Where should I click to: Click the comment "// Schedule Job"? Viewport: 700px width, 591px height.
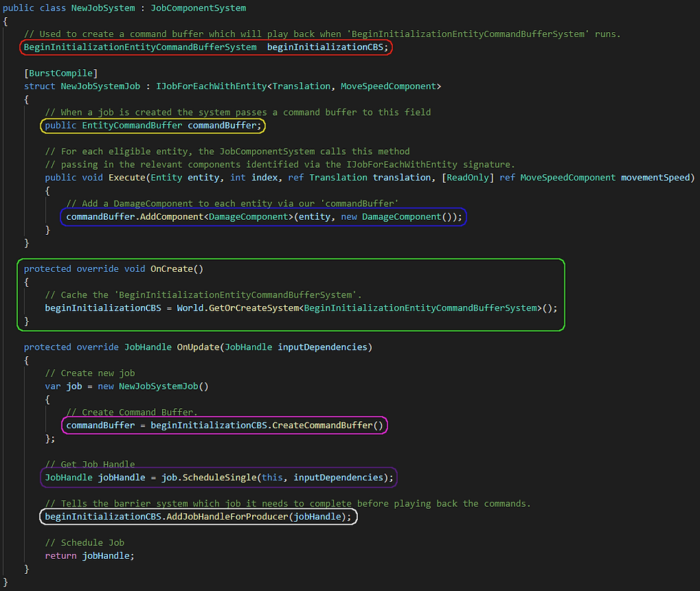click(84, 543)
